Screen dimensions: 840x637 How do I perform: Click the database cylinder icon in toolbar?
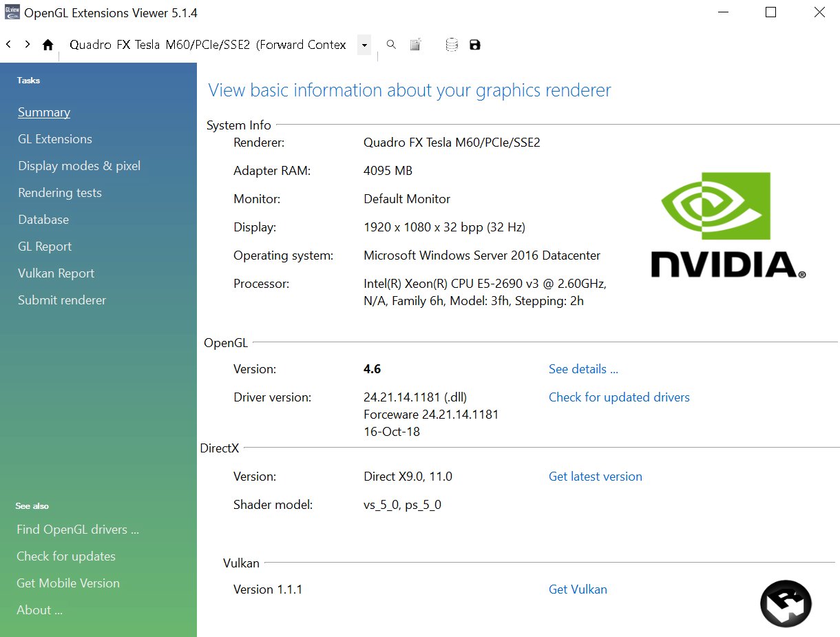pyautogui.click(x=452, y=45)
